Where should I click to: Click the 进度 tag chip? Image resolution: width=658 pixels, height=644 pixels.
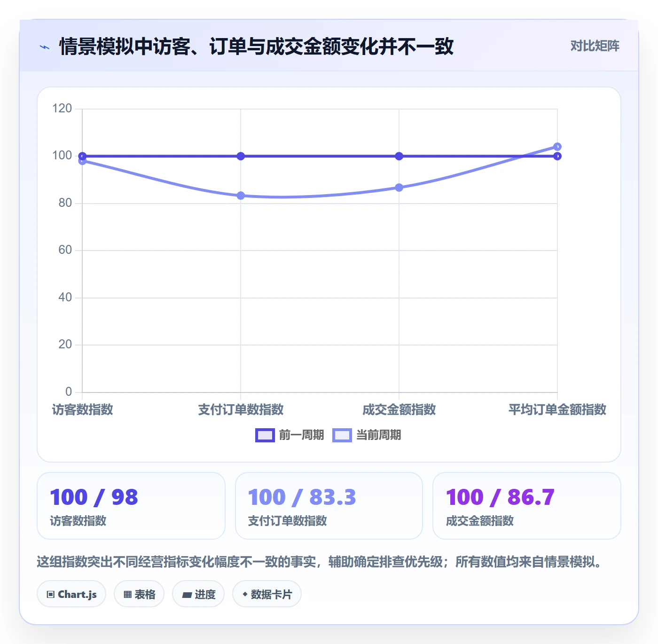[x=198, y=594]
